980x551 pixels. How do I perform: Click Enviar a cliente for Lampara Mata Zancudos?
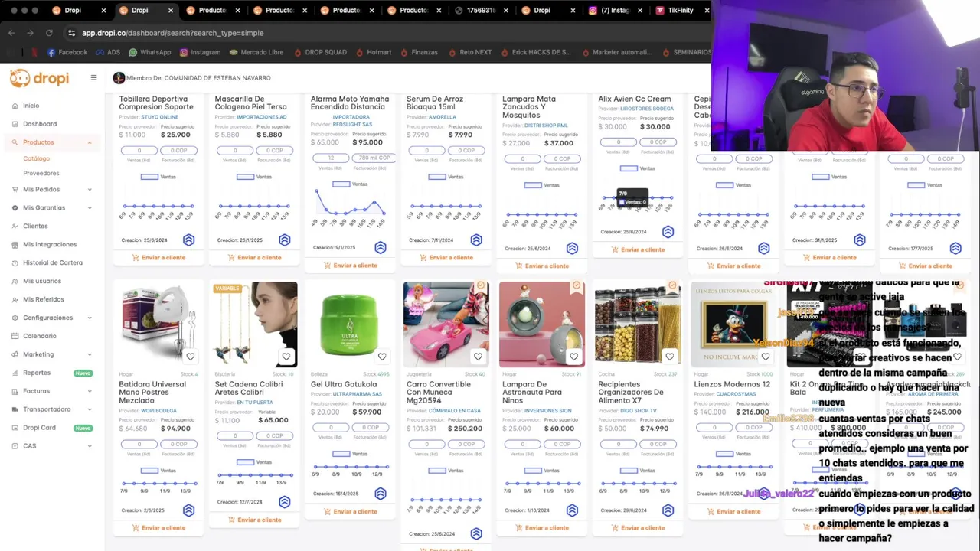coord(541,266)
